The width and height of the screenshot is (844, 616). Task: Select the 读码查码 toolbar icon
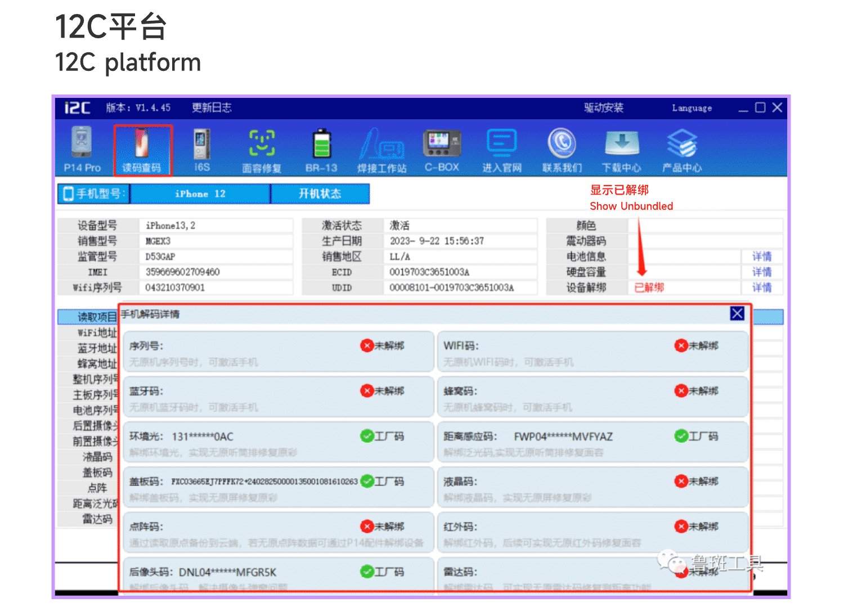(x=142, y=150)
